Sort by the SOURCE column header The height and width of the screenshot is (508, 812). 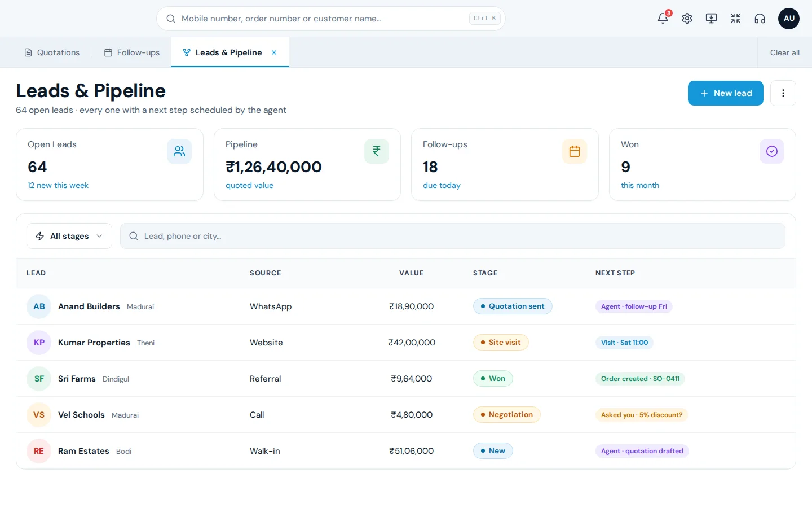(266, 273)
